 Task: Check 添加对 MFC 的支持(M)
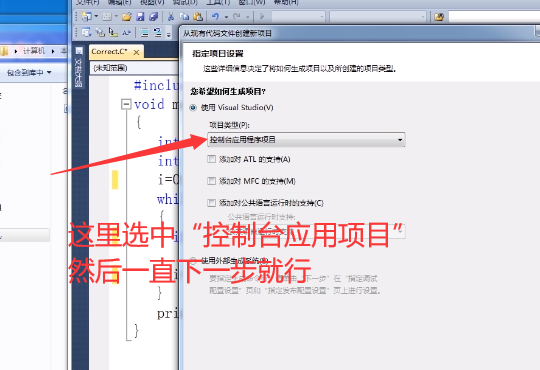tap(211, 181)
